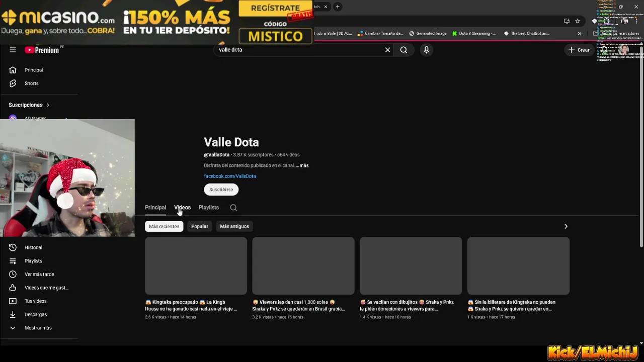Switch to the Principal channel tab
644x362 pixels.
pyautogui.click(x=155, y=207)
